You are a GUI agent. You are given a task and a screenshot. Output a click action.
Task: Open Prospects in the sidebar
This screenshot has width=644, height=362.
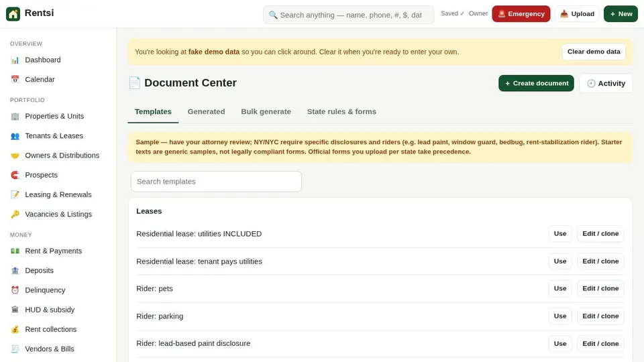[58, 175]
